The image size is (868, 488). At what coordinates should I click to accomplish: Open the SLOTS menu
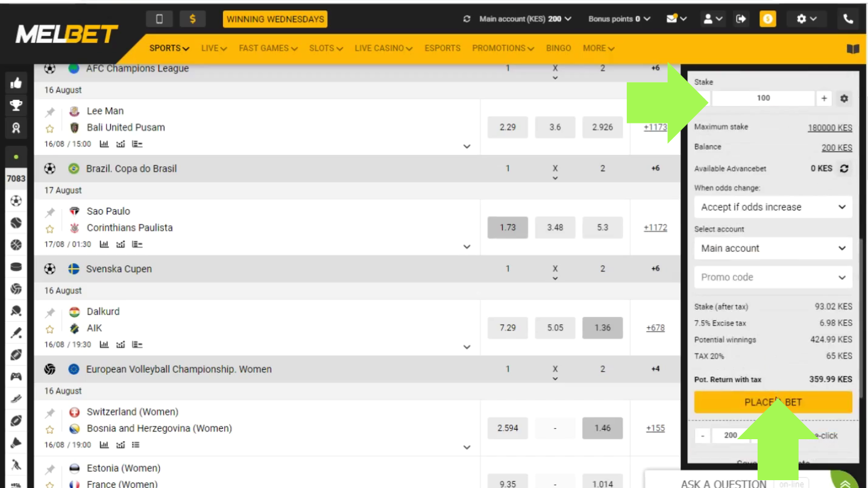pos(325,48)
